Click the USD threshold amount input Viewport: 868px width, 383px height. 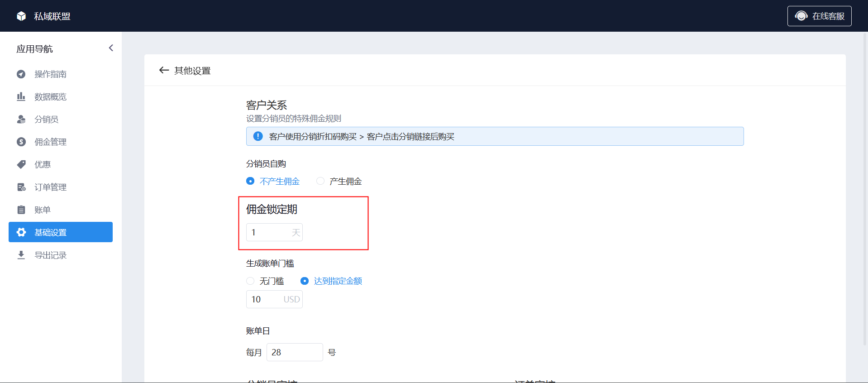pyautogui.click(x=274, y=299)
